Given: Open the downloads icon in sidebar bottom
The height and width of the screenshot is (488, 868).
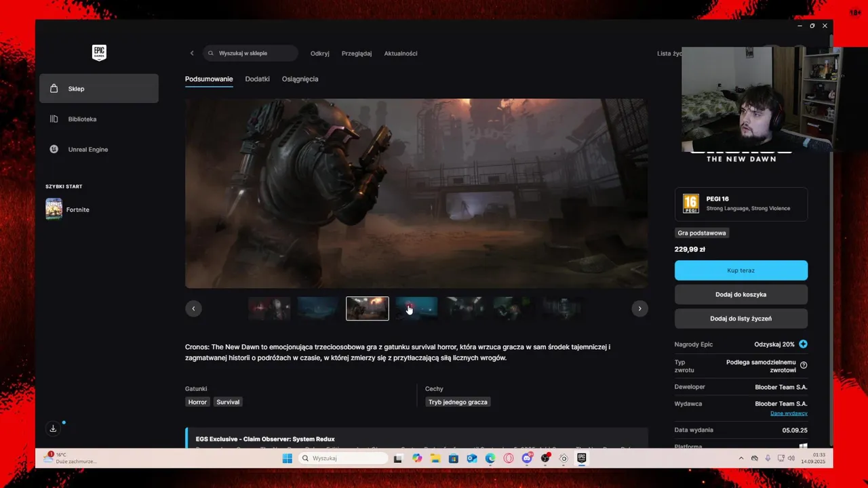Looking at the screenshot, I should click(53, 428).
